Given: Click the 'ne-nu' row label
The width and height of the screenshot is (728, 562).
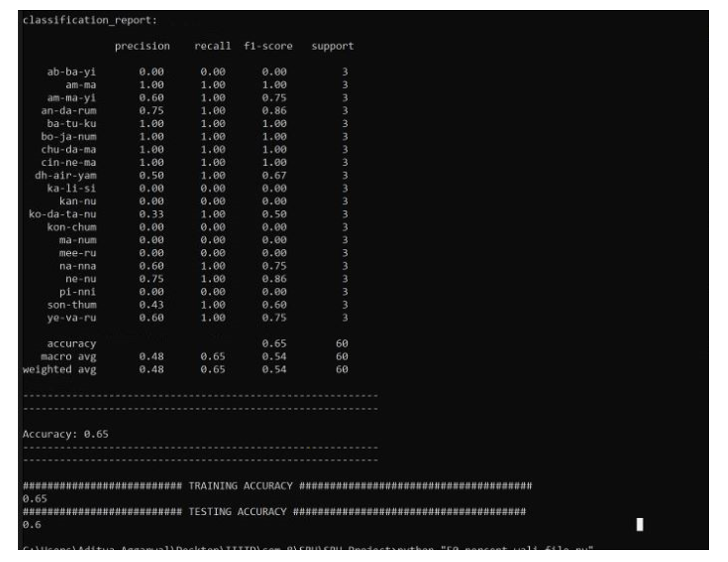Looking at the screenshot, I should tap(81, 279).
